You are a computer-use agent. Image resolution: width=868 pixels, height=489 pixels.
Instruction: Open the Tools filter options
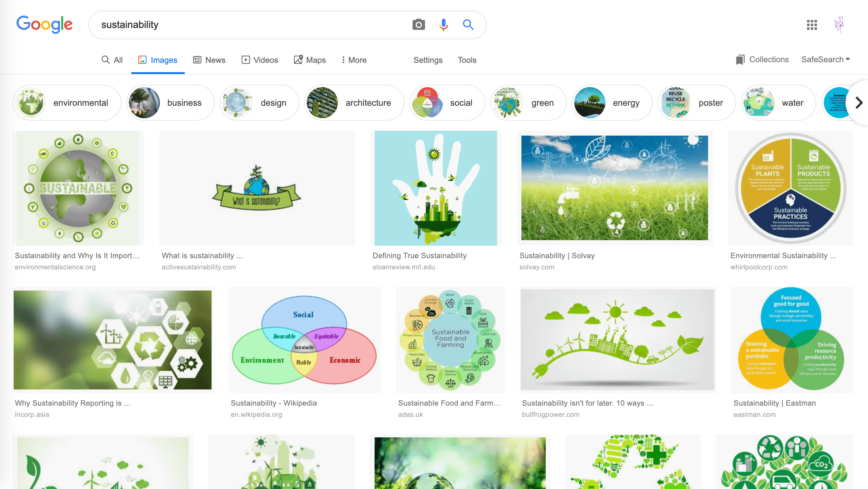click(x=467, y=60)
